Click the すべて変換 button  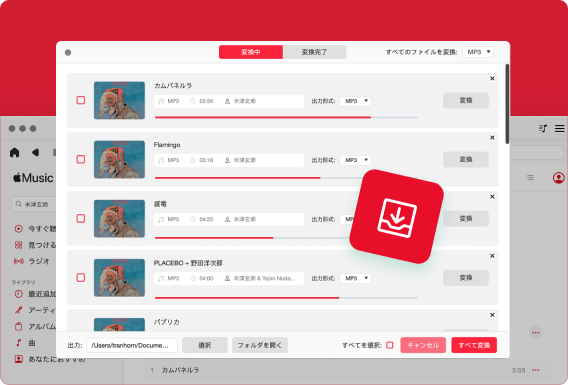click(x=474, y=345)
